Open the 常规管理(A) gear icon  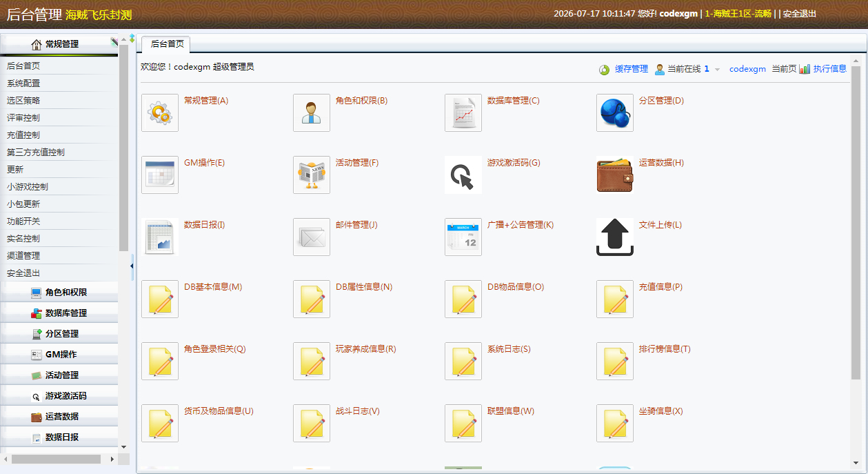160,112
